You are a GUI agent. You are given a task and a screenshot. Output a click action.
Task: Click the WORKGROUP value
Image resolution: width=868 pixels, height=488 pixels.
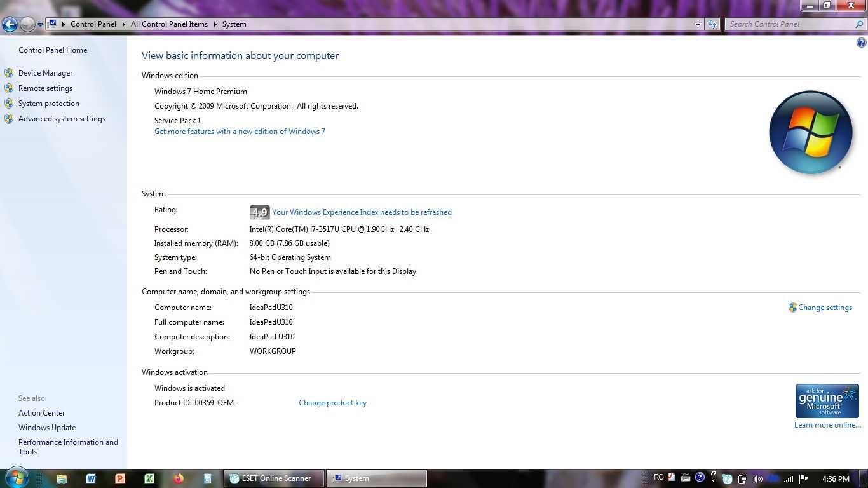click(273, 351)
